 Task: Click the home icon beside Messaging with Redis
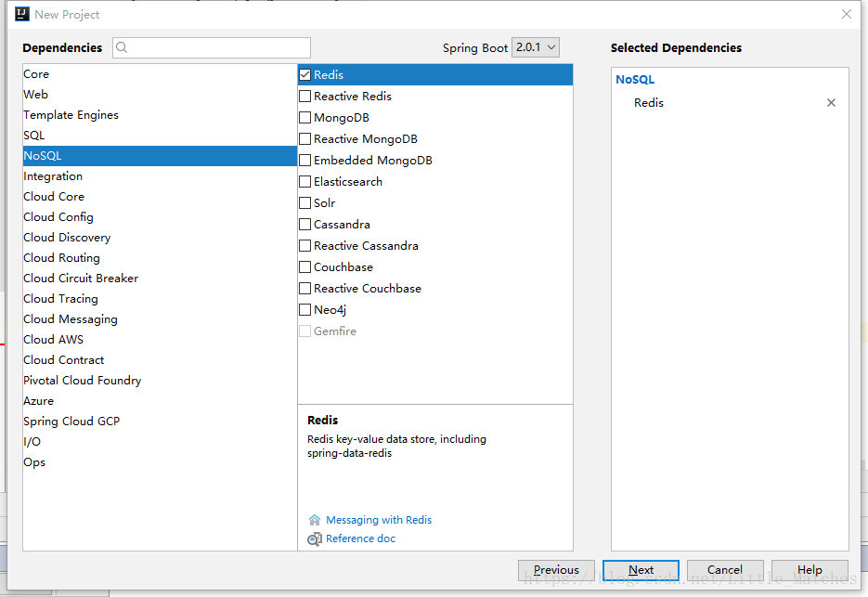pos(315,520)
